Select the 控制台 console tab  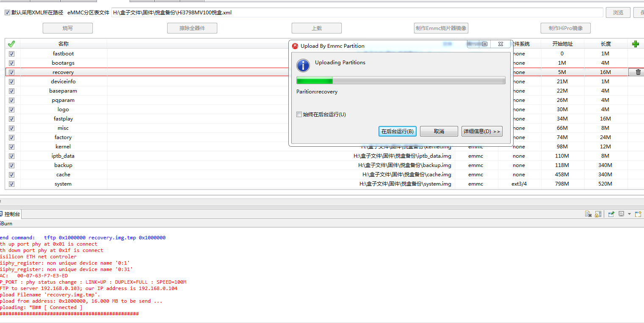11,214
